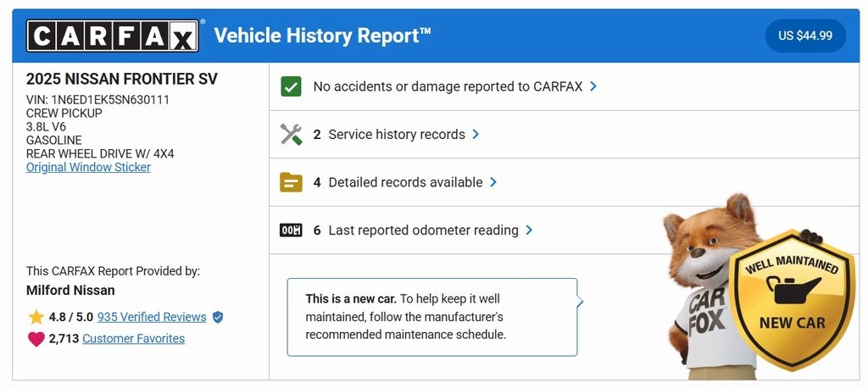Open the Original Window Sticker link

(x=88, y=167)
